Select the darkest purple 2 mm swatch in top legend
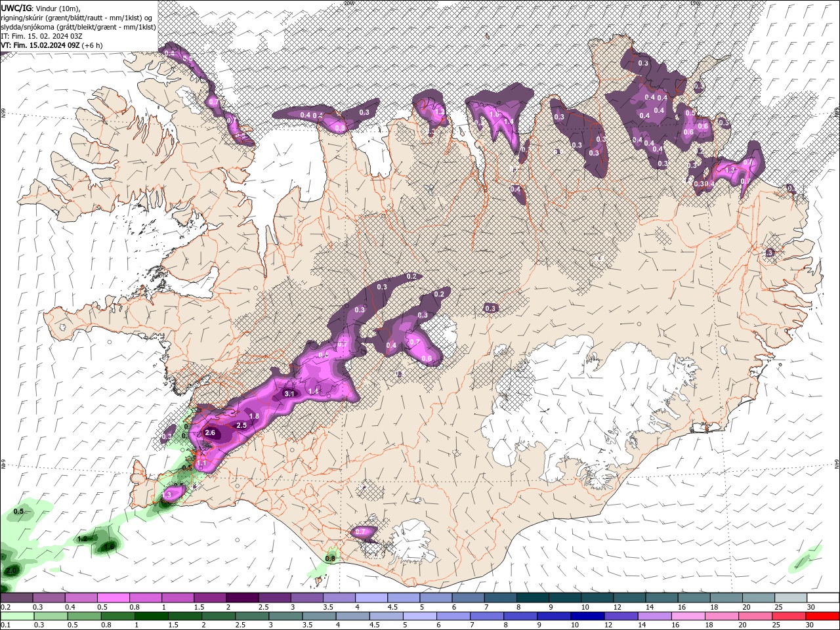This screenshot has width=840, height=630. click(x=241, y=598)
